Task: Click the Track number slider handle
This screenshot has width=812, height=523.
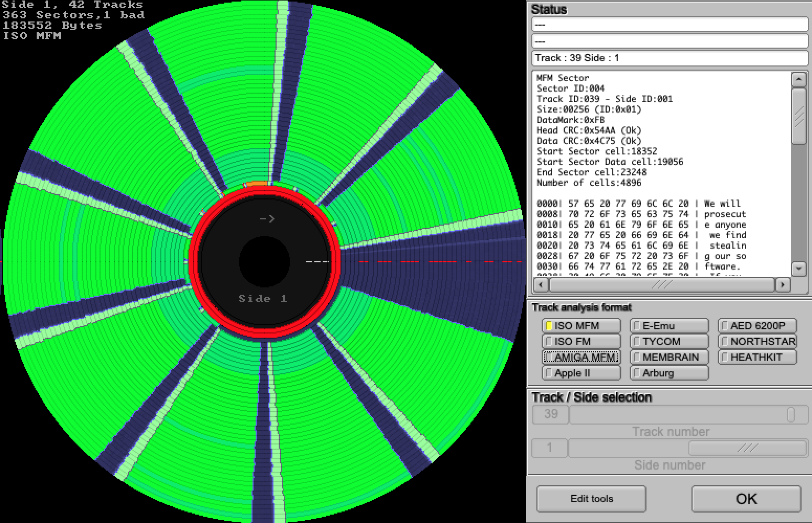Action: pyautogui.click(x=791, y=415)
